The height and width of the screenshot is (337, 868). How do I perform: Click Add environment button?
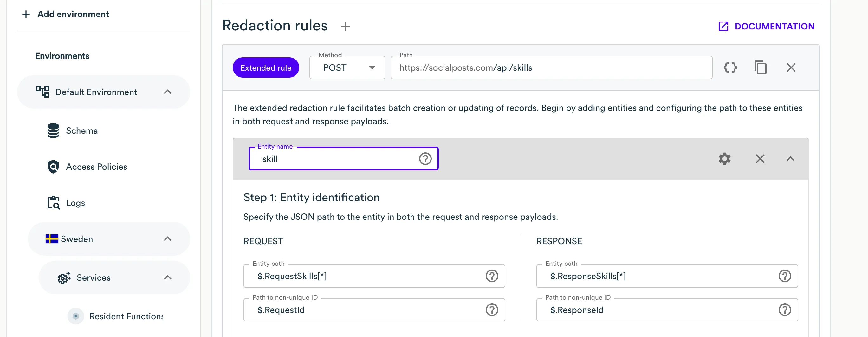(66, 14)
